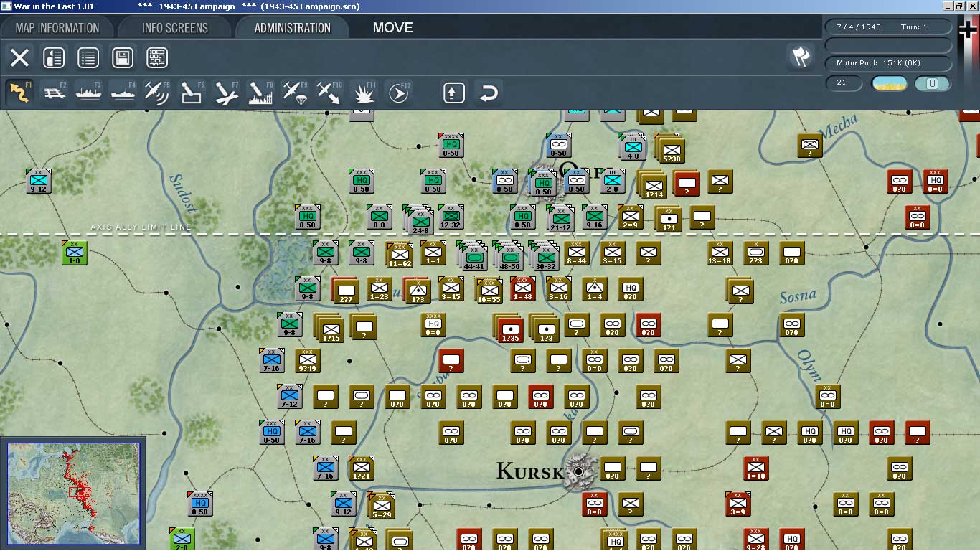
Task: Click the German cross flag emblem
Action: click(x=969, y=29)
